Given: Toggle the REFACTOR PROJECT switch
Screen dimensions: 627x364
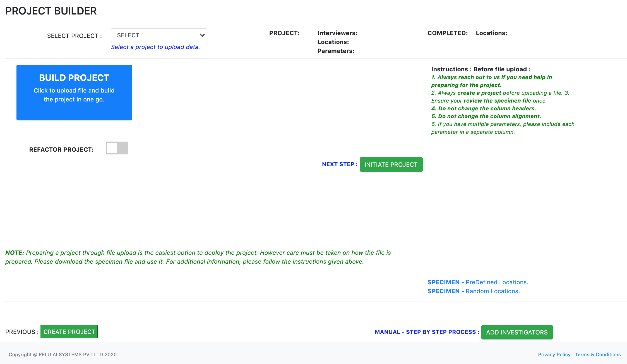Looking at the screenshot, I should coord(117,148).
